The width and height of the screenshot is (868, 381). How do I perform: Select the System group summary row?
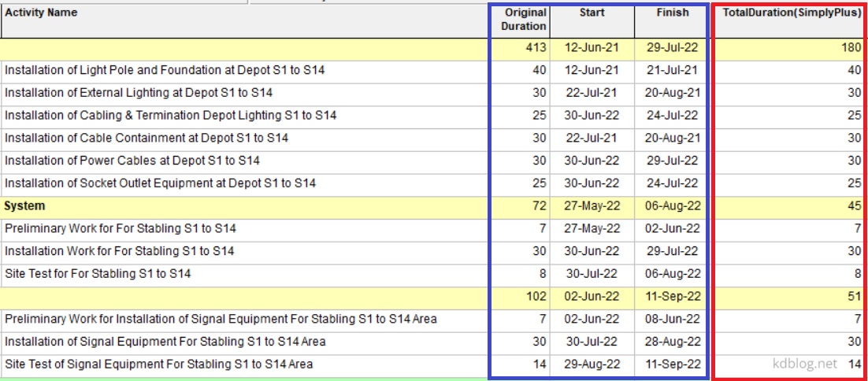(x=25, y=206)
